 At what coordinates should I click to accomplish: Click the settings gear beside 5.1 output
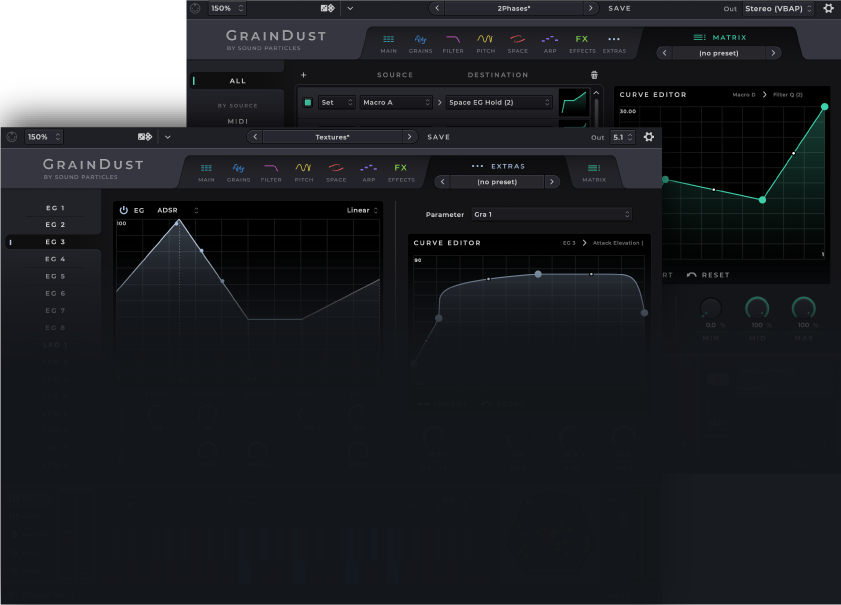click(649, 137)
